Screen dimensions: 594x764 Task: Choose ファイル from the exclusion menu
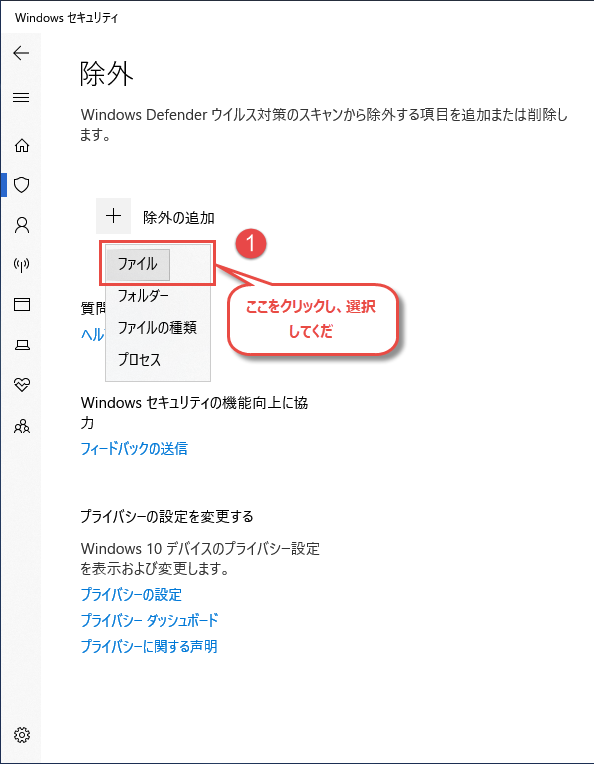point(138,265)
